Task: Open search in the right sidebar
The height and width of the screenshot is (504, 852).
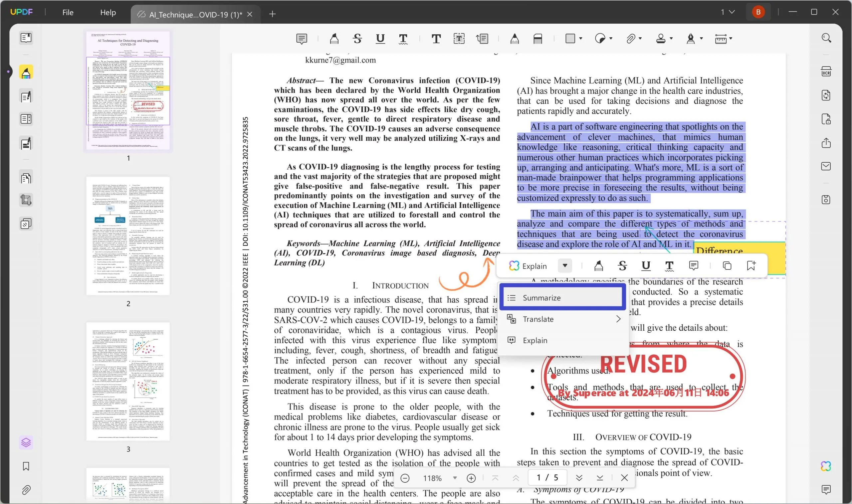Action: [x=827, y=37]
